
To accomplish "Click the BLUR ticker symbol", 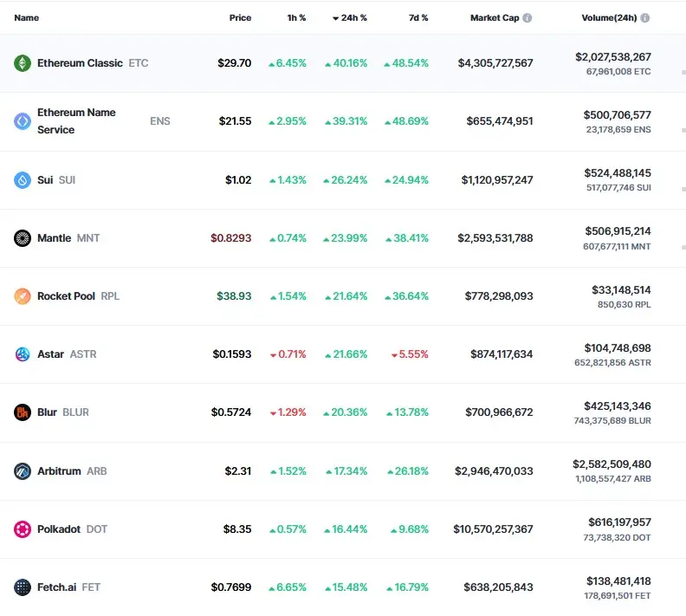I will 75,412.
